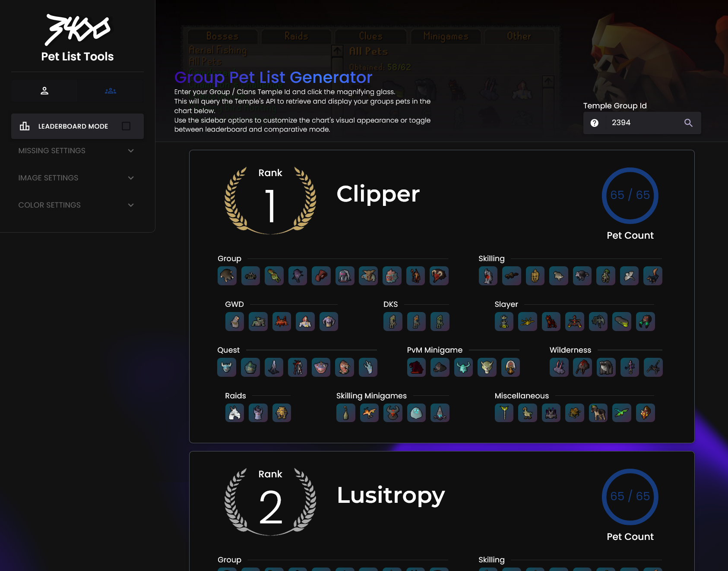Click the magnifying glass search icon

(x=688, y=123)
